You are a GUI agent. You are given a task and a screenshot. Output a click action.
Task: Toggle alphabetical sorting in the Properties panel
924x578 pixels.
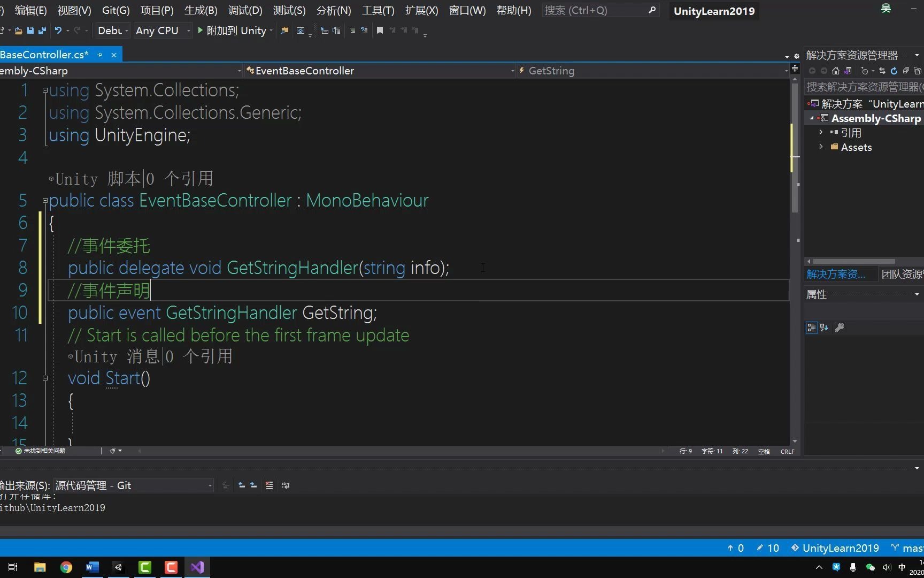(824, 328)
